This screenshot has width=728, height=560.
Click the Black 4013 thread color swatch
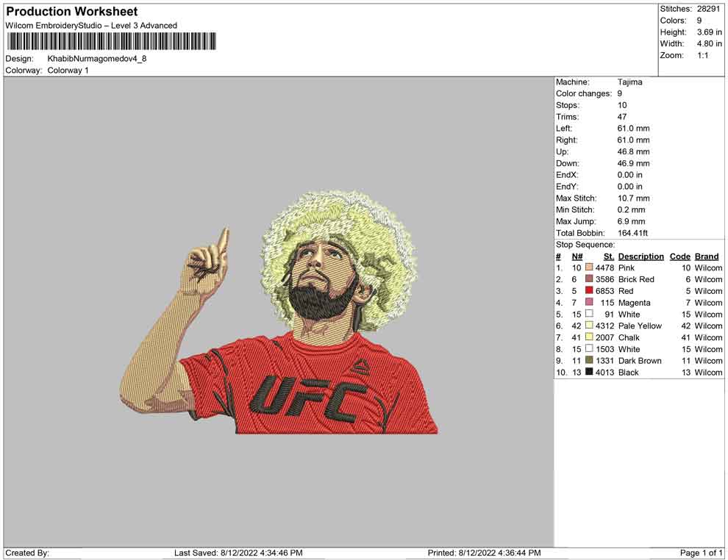tap(589, 372)
